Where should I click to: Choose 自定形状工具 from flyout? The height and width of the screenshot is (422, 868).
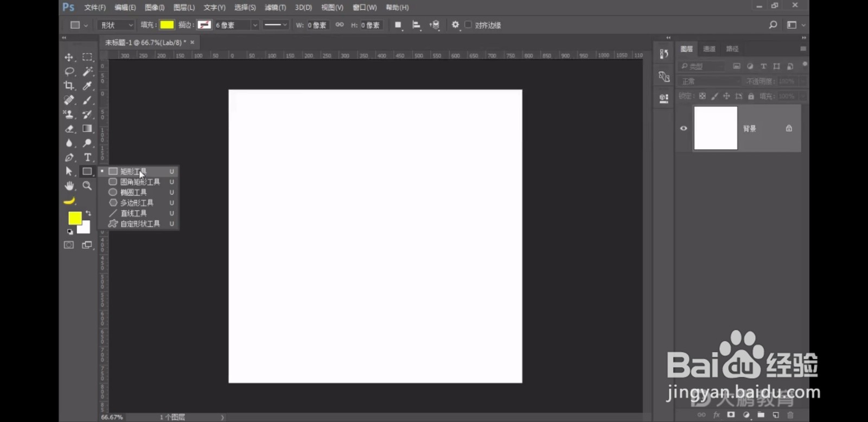[x=139, y=223]
